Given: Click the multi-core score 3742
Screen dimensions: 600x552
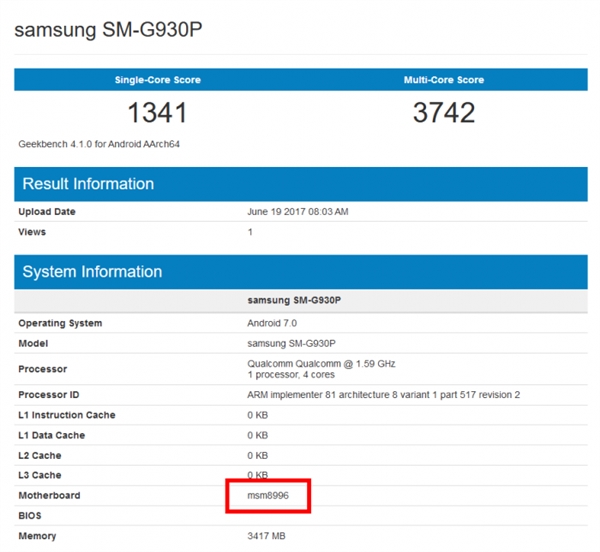Looking at the screenshot, I should [x=443, y=112].
